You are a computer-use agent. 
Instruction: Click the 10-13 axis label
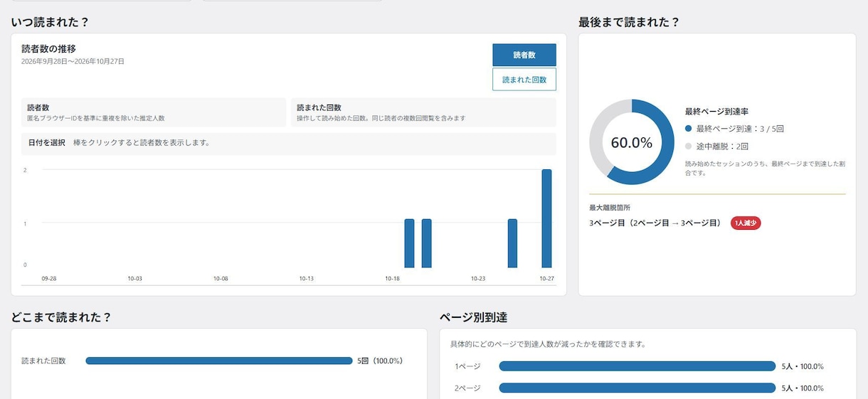[307, 278]
